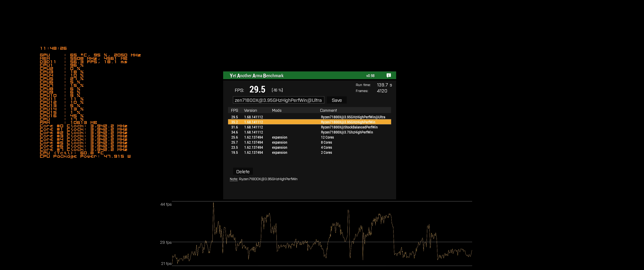Sort results by the FPS column header
This screenshot has height=270, width=644.
point(234,110)
